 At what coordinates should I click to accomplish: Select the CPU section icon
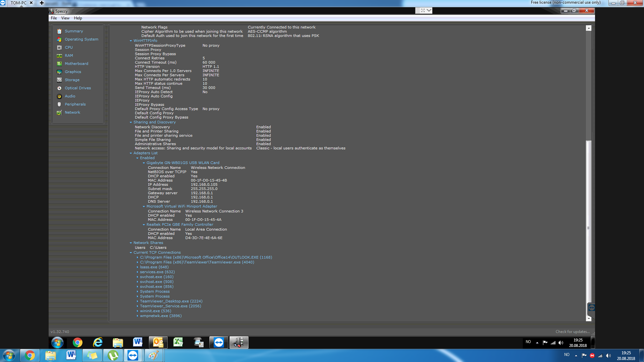59,48
